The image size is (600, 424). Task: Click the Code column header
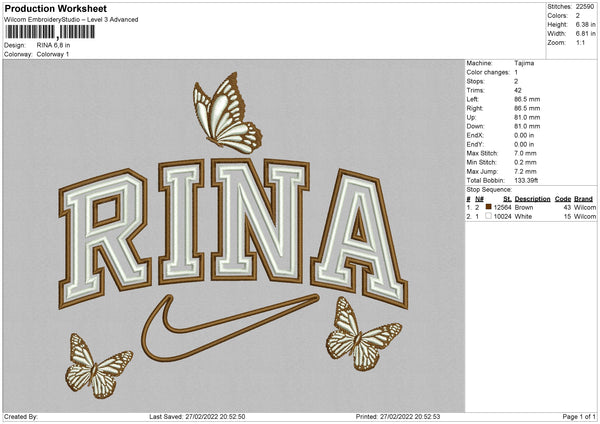[x=563, y=199]
